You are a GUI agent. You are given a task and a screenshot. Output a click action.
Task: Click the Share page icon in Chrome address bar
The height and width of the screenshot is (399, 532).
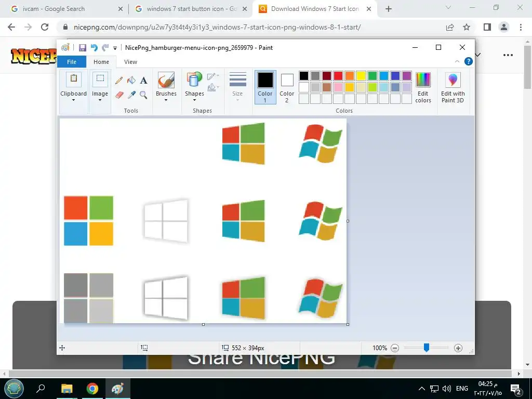point(450,27)
